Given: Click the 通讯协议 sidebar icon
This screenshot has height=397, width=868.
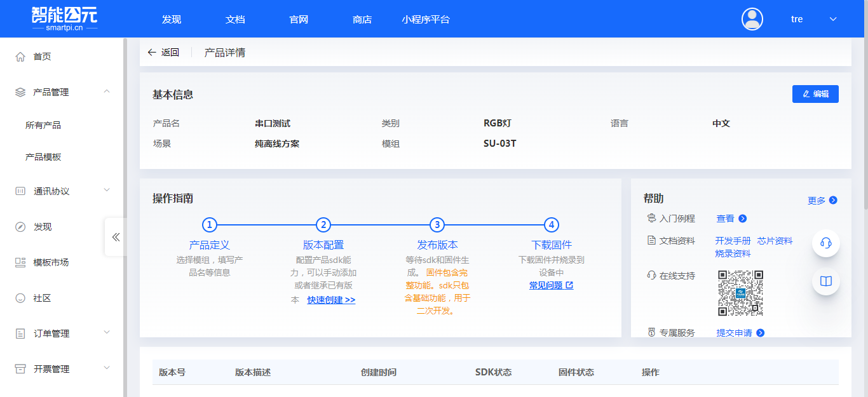Looking at the screenshot, I should tap(19, 190).
